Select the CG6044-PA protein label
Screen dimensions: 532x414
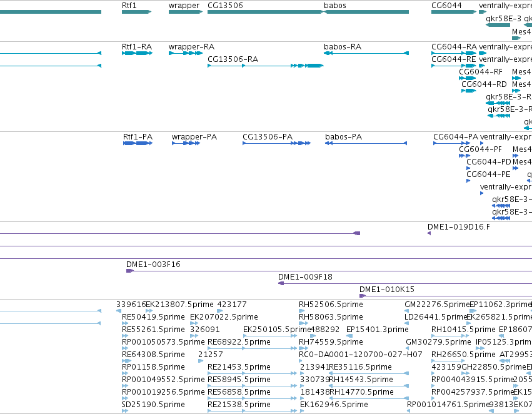click(x=456, y=137)
